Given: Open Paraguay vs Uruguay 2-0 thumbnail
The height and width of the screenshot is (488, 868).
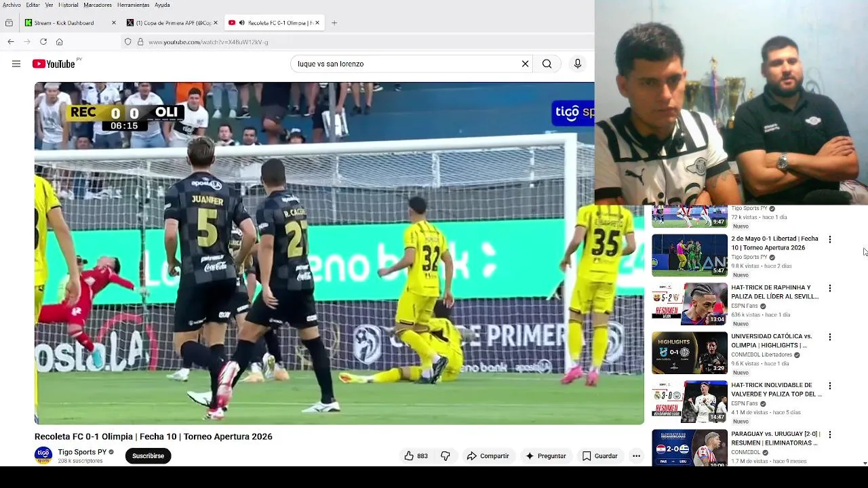Looking at the screenshot, I should pyautogui.click(x=690, y=447).
